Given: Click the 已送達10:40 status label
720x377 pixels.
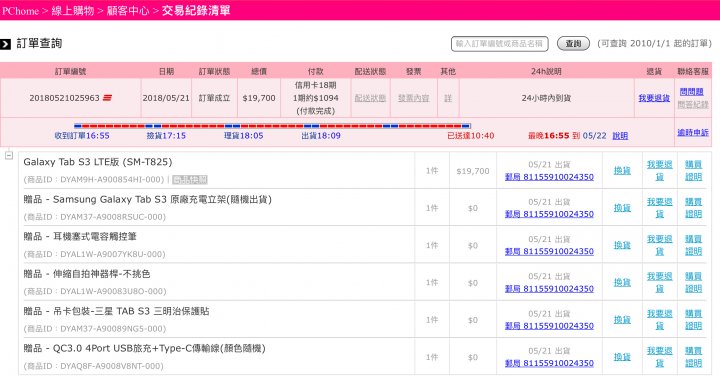Looking at the screenshot, I should 471,135.
